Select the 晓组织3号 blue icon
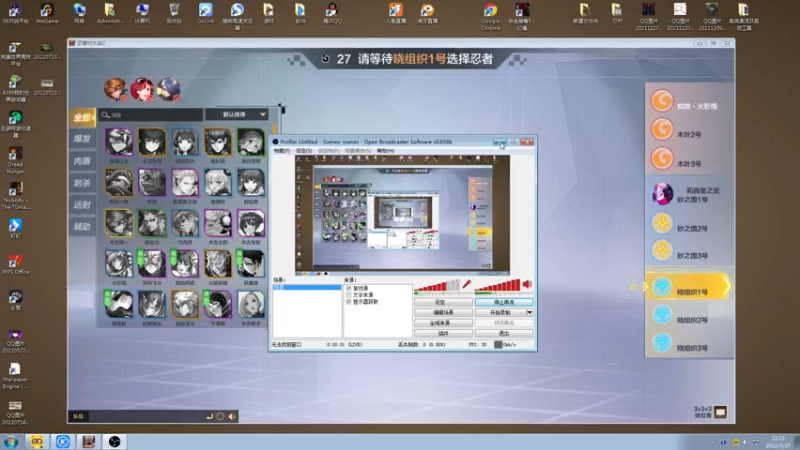The height and width of the screenshot is (450, 800). [x=662, y=343]
